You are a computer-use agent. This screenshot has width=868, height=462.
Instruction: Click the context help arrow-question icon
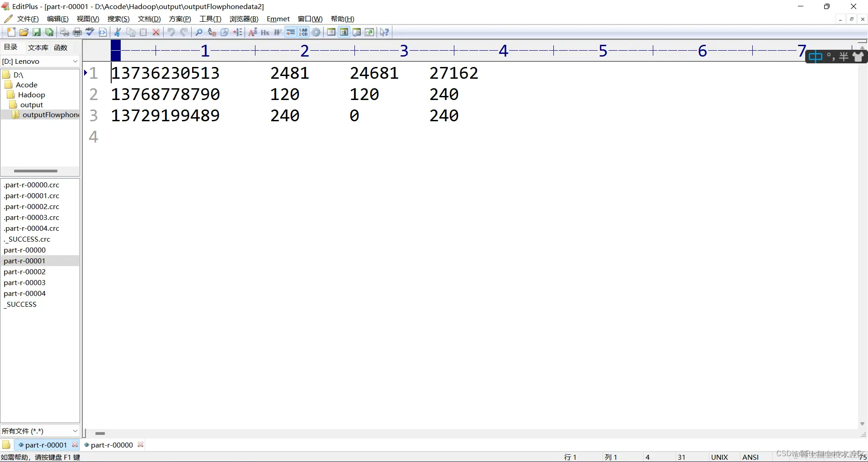[x=384, y=32]
